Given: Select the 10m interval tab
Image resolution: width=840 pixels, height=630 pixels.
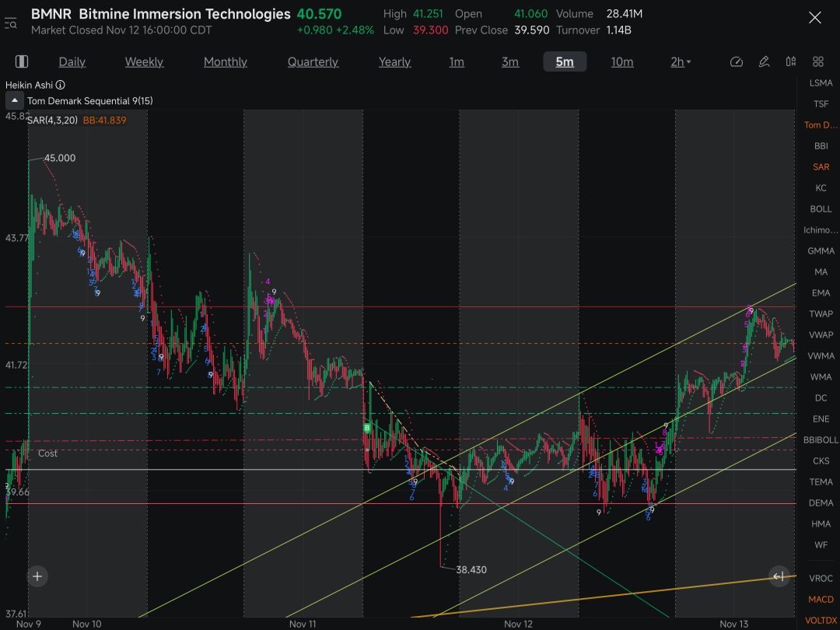Looking at the screenshot, I should tap(621, 61).
